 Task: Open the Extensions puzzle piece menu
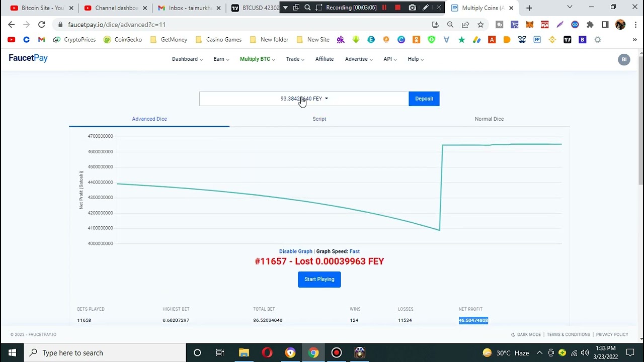590,25
